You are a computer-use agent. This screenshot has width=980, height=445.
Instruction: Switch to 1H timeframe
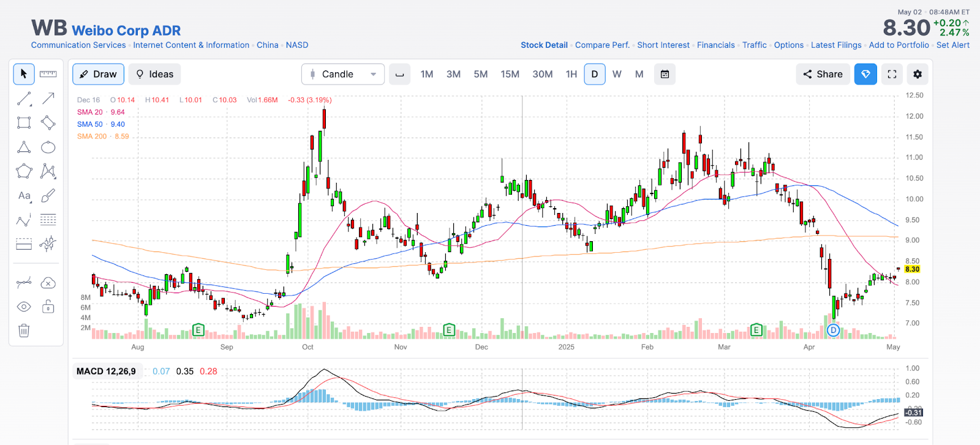(x=571, y=74)
